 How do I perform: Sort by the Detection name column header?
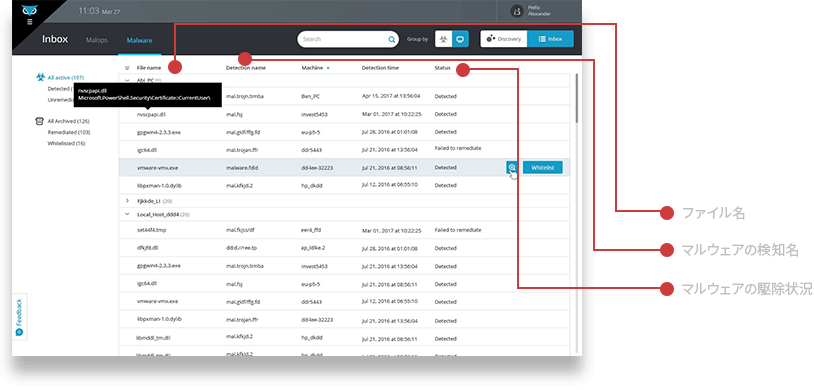246,68
